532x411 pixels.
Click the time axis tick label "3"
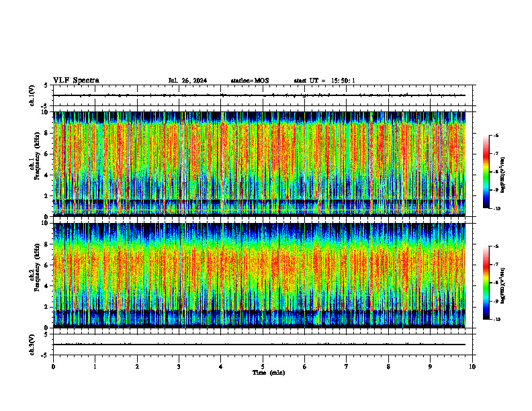pos(179,367)
